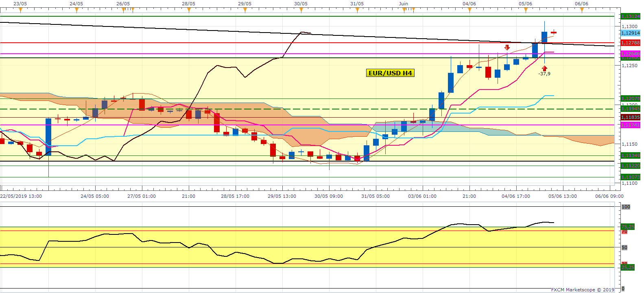This screenshot has height=293, width=644.
Task: Select the red 1,12788 price level label
Action: pos(631,43)
